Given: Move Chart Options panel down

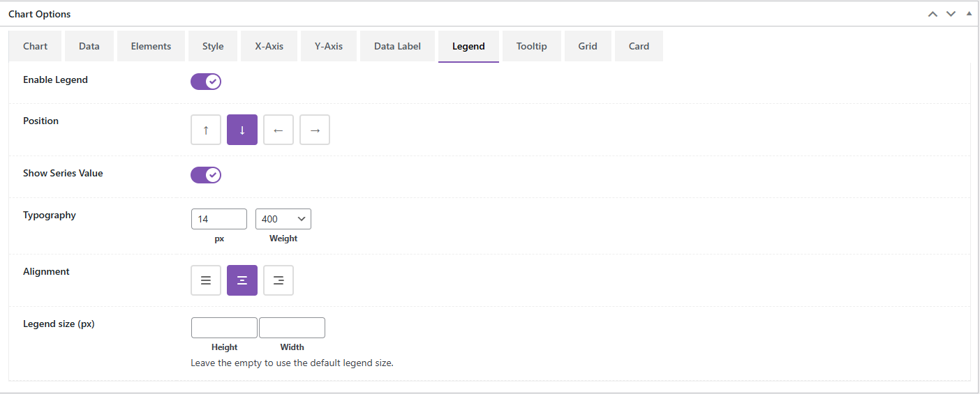Looking at the screenshot, I should point(951,14).
